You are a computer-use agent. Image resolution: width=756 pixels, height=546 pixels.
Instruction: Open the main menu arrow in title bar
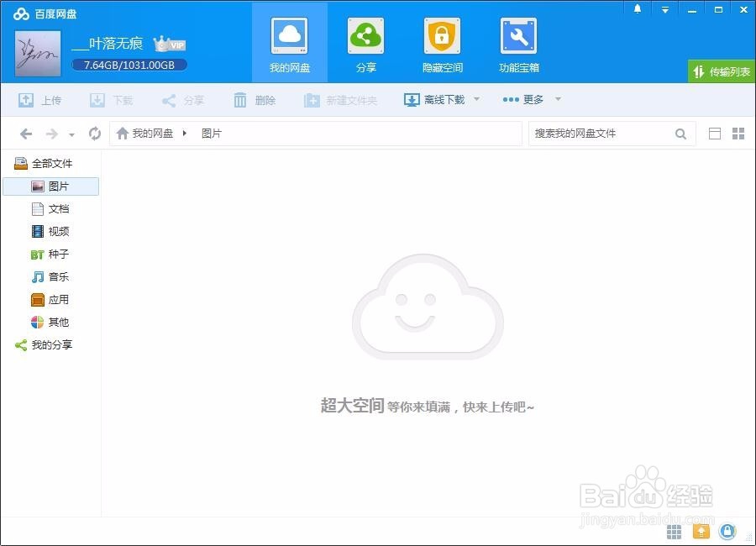[x=665, y=8]
